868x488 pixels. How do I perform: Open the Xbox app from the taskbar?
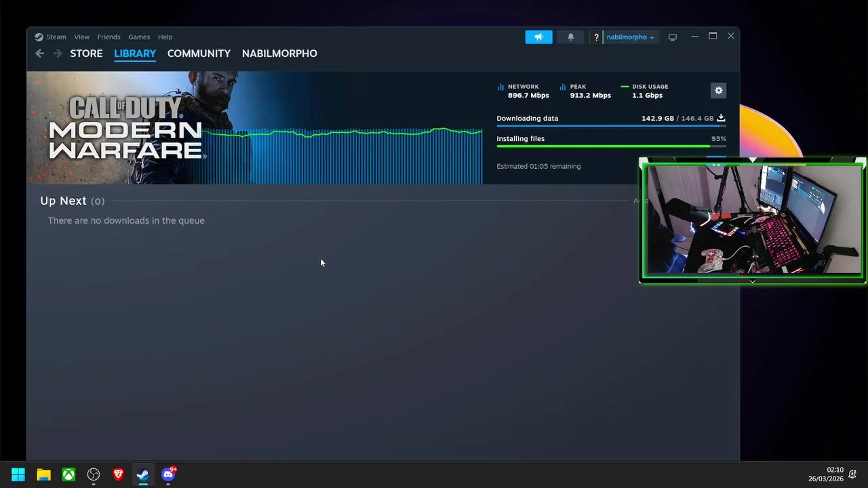click(x=68, y=474)
